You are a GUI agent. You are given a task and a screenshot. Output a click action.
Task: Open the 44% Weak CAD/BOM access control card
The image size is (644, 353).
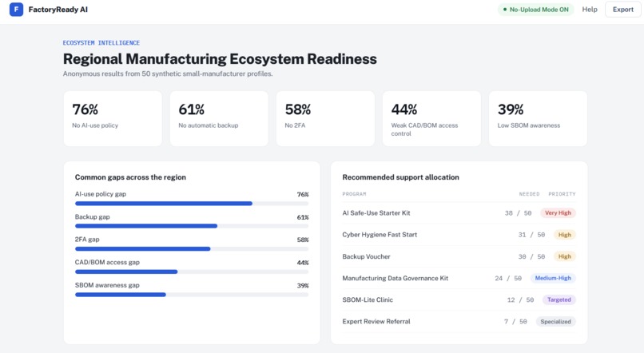pos(431,119)
